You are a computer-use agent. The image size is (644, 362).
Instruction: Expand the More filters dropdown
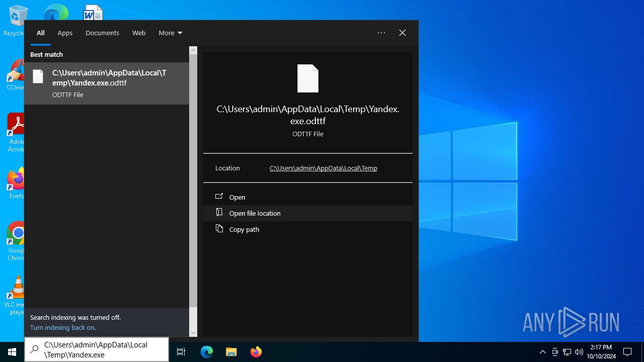(171, 33)
